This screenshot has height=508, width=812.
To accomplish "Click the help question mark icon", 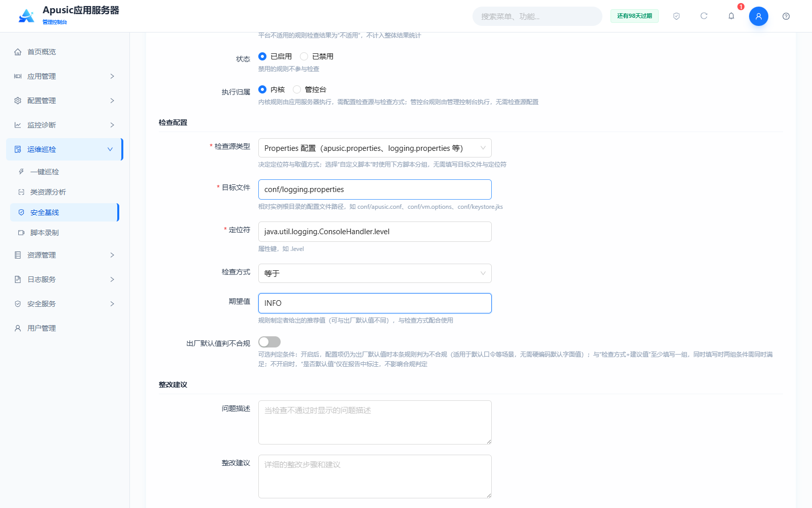I will click(786, 16).
